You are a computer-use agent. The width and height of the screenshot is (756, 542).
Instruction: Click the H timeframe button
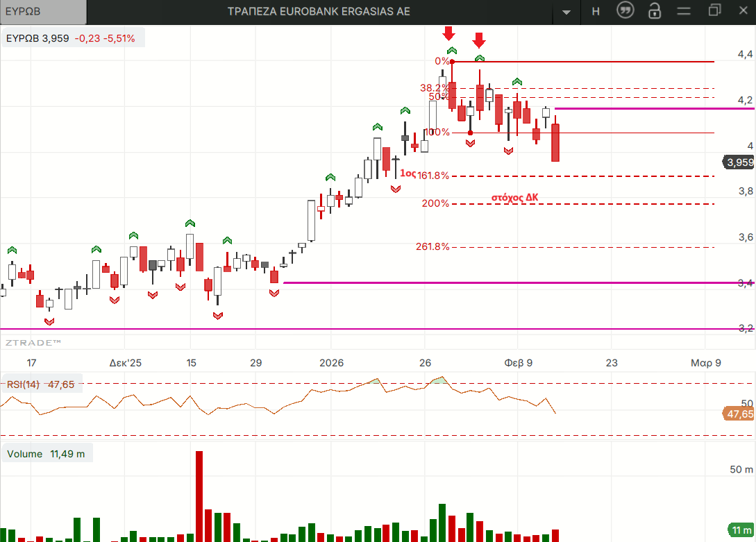coord(596,11)
